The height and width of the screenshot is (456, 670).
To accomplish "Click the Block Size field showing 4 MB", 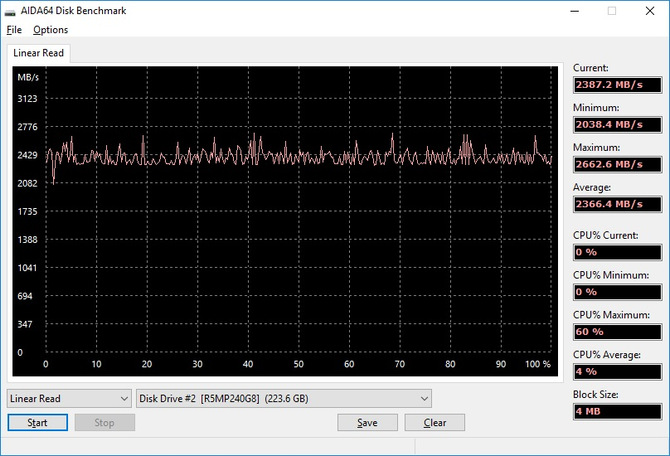I will (617, 411).
